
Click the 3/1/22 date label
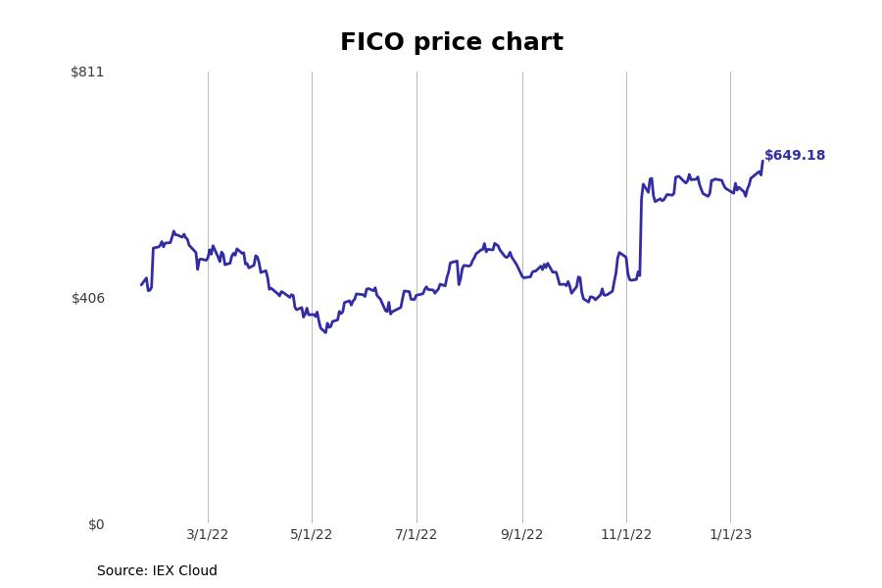tap(208, 534)
